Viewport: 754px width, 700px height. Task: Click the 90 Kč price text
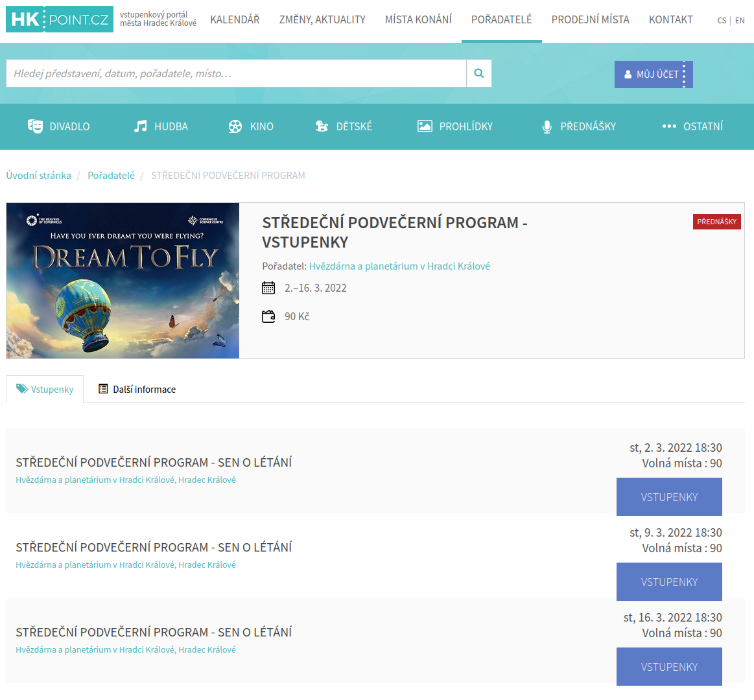297,316
